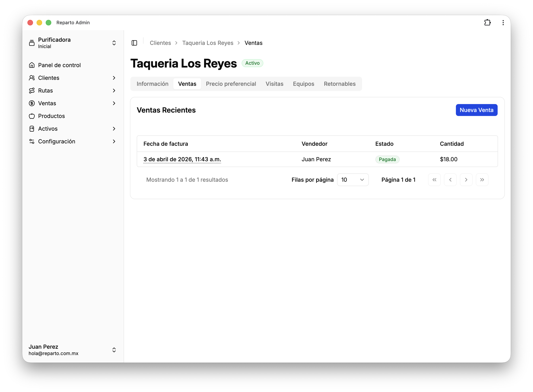This screenshot has width=533, height=392.
Task: Open the Precio preferencial tab
Action: (231, 84)
